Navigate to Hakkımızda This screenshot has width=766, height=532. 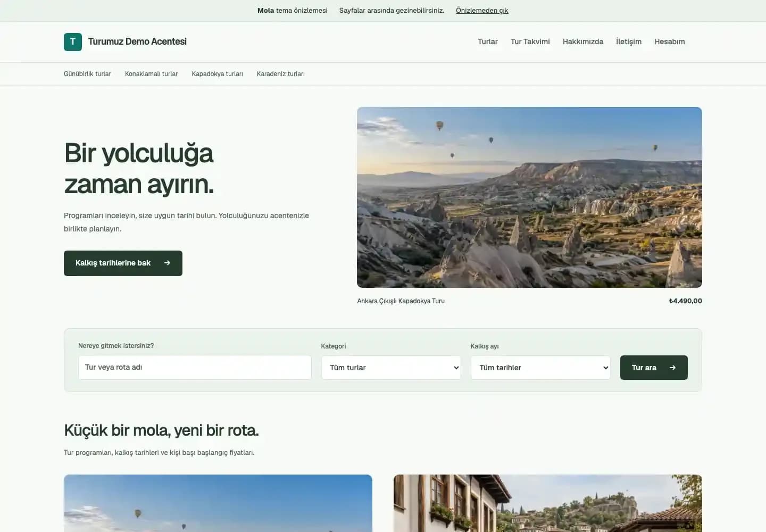[583, 41]
